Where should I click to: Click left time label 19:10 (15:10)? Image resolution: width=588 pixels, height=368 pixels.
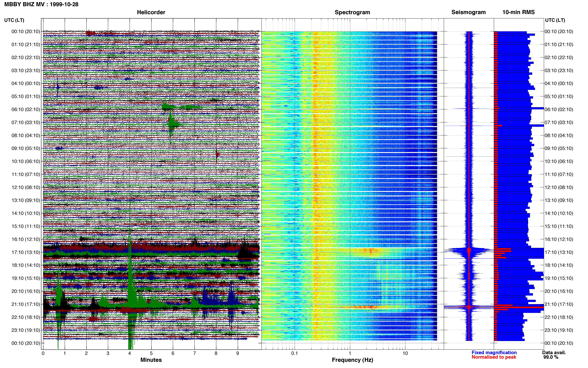pos(26,278)
